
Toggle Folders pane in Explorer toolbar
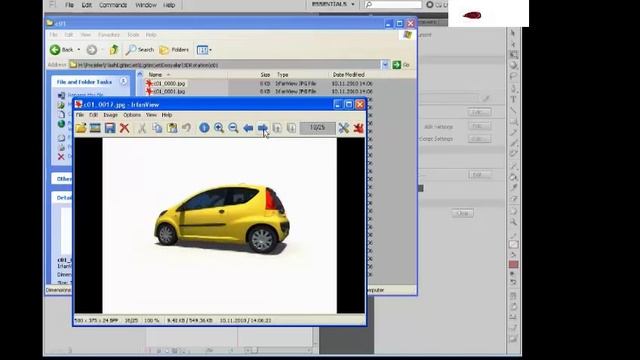point(174,50)
